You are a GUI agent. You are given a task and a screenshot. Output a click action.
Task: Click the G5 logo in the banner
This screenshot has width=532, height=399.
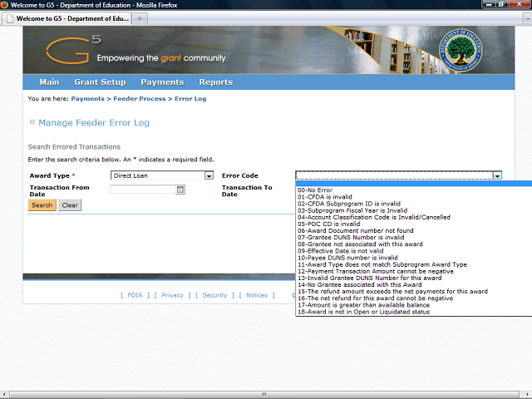pyautogui.click(x=73, y=50)
